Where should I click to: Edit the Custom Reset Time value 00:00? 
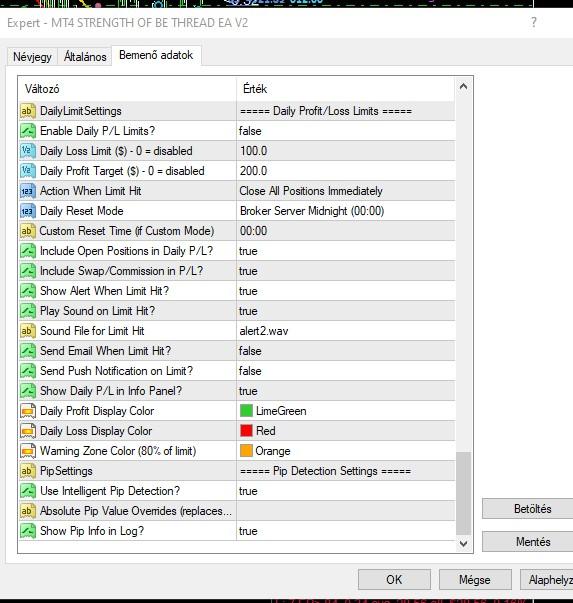point(346,231)
